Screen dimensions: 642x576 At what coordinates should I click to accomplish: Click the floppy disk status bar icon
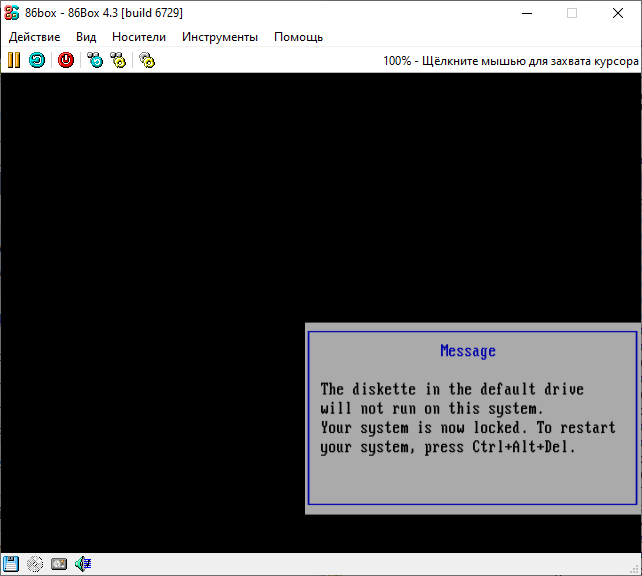click(11, 564)
